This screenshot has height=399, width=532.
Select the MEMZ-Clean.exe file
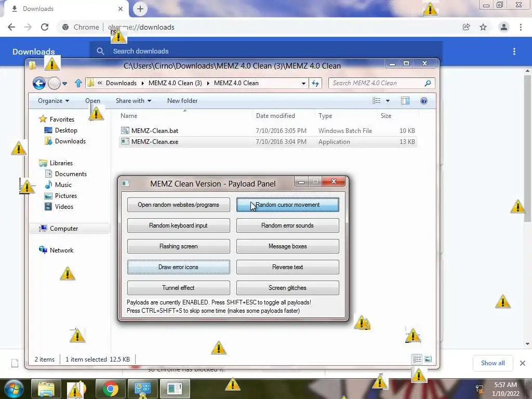268,141
